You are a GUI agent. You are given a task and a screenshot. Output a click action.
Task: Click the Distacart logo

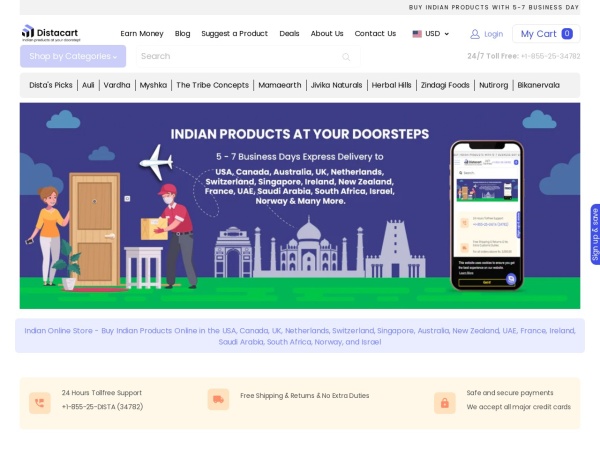click(x=51, y=33)
